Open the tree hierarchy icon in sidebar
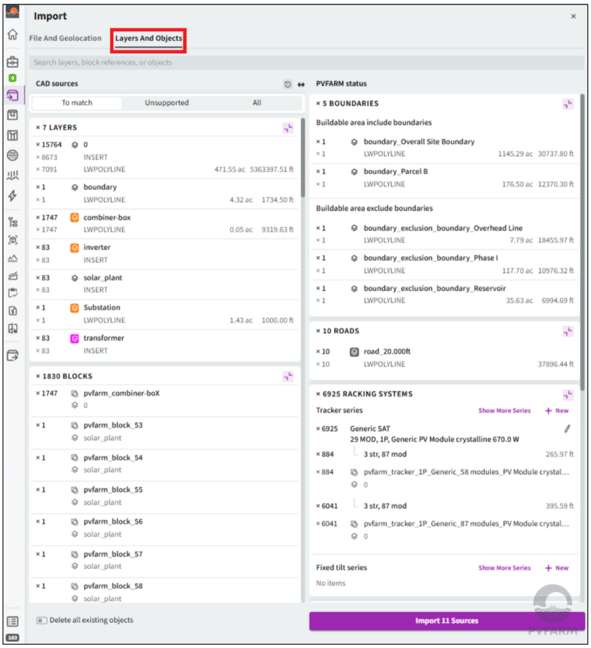The image size is (591, 648). point(13,222)
